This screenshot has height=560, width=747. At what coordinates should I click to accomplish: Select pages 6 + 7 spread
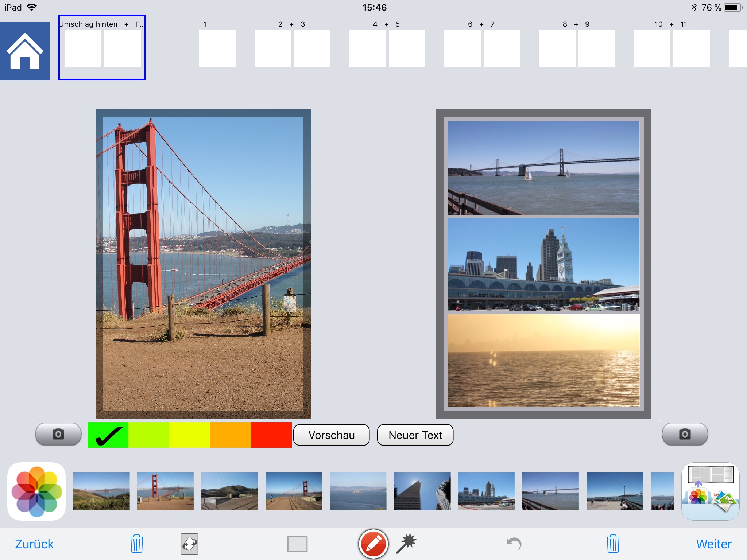(x=482, y=48)
